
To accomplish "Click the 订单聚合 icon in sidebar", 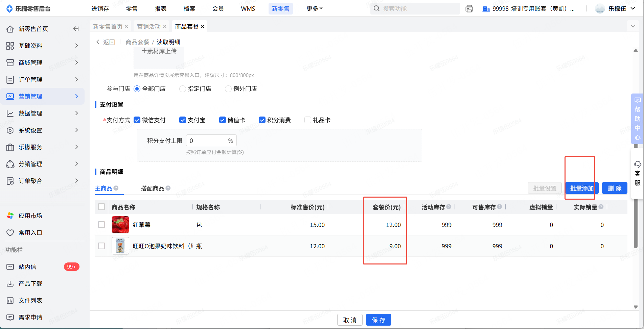I will pyautogui.click(x=10, y=181).
